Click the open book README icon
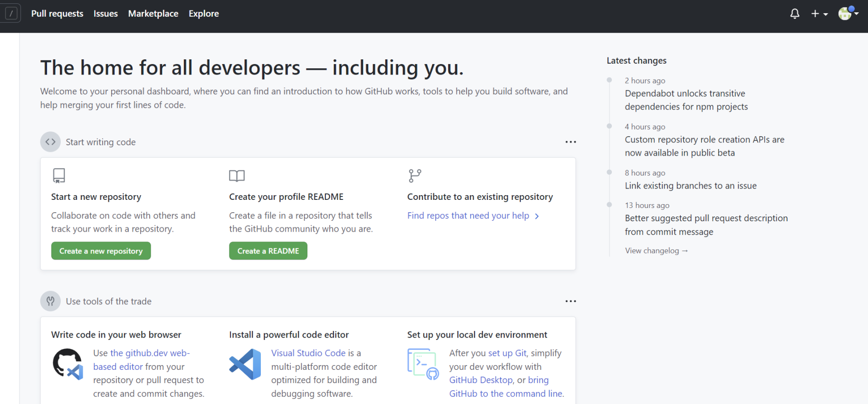The image size is (868, 404). click(237, 176)
